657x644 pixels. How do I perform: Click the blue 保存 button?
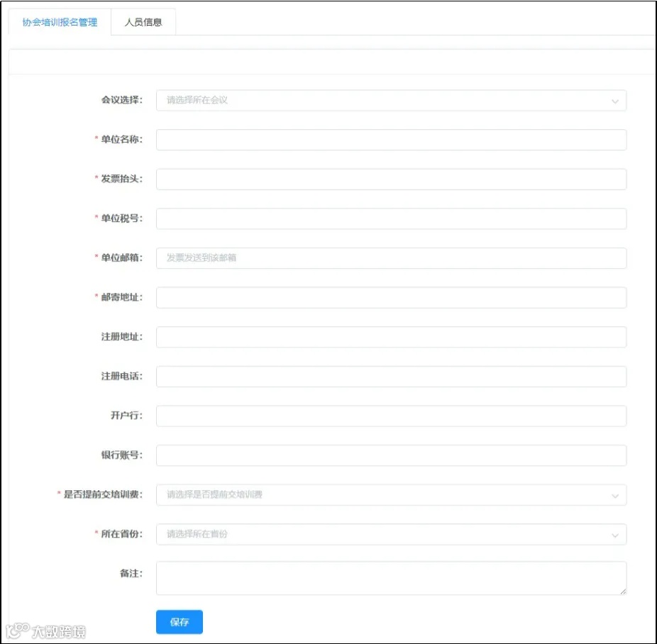point(180,622)
